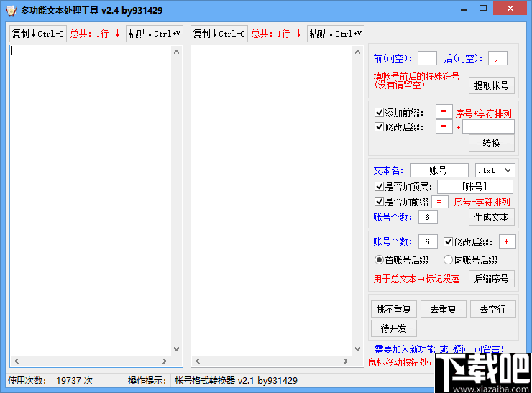Click the 去重复 button
532x393 pixels.
[x=443, y=309]
